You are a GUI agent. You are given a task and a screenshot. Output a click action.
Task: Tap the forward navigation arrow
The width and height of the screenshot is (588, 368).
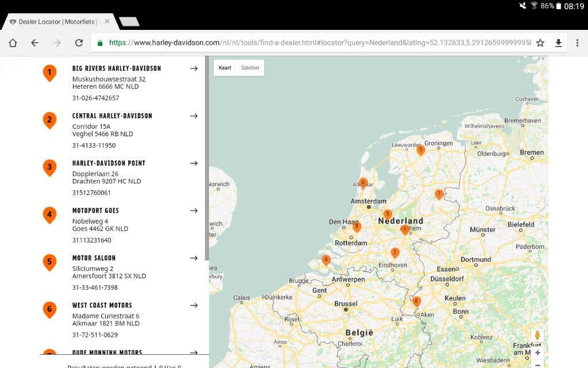click(x=57, y=43)
